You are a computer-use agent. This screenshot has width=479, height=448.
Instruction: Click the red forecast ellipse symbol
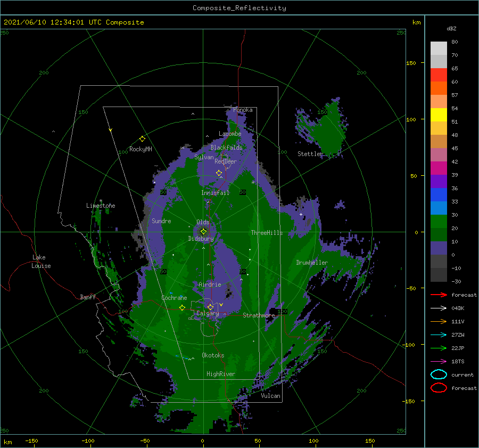click(x=439, y=388)
